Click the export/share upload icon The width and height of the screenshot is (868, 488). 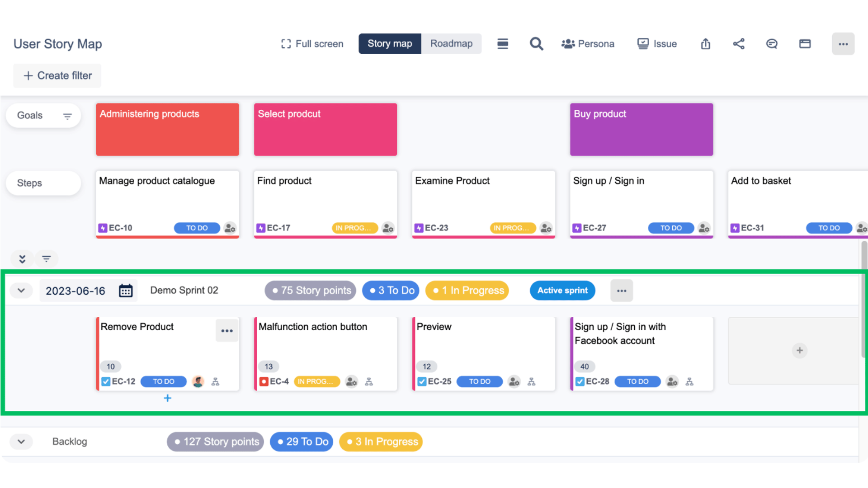(x=705, y=43)
